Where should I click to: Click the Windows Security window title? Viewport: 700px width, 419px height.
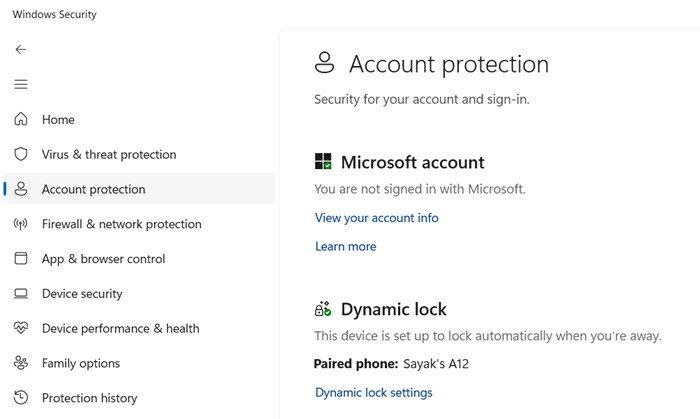click(54, 14)
